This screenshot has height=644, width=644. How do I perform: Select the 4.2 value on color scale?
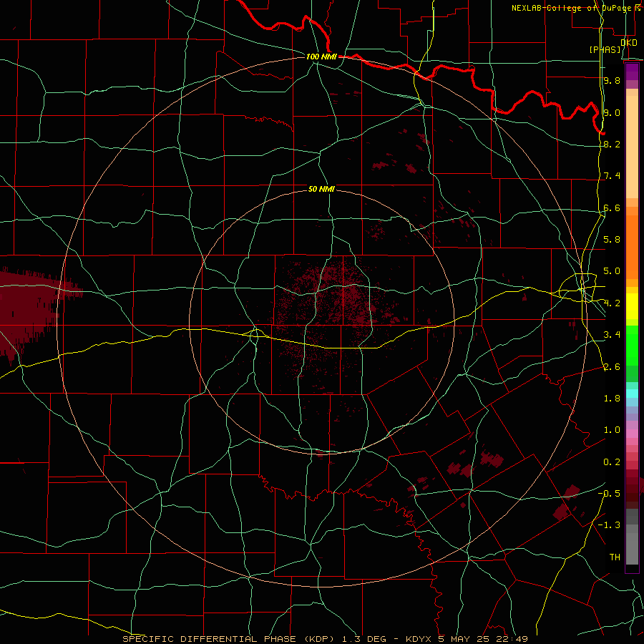coord(612,303)
